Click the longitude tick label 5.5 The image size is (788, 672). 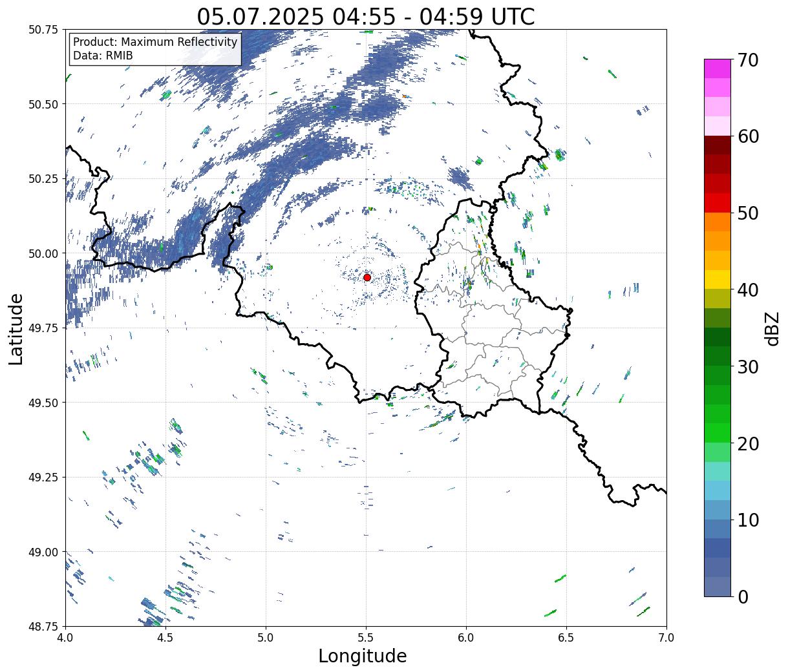pyautogui.click(x=366, y=637)
